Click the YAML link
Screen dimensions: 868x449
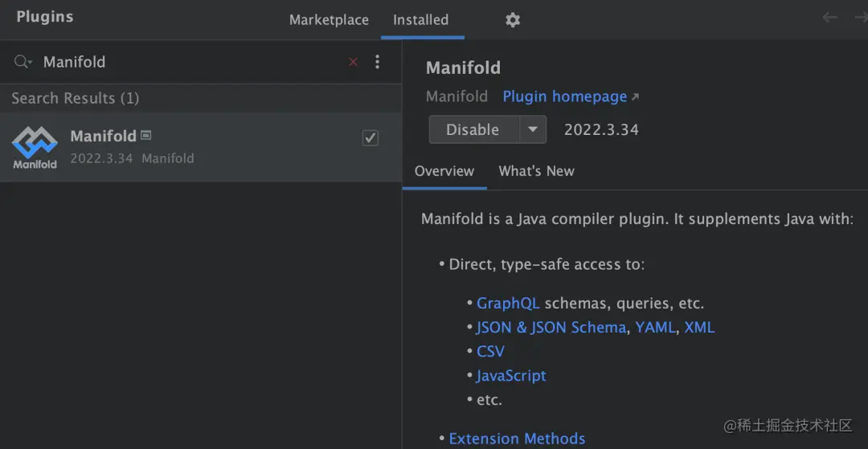pyautogui.click(x=655, y=328)
